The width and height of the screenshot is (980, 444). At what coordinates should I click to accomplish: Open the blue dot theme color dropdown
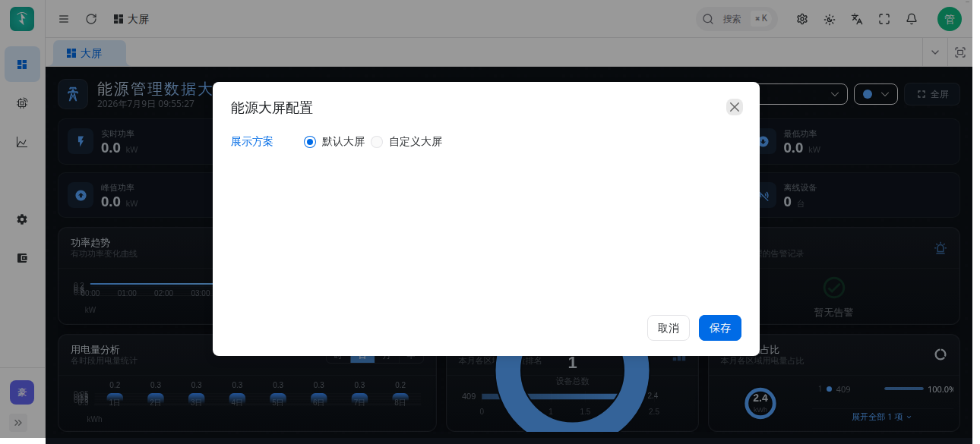(876, 94)
